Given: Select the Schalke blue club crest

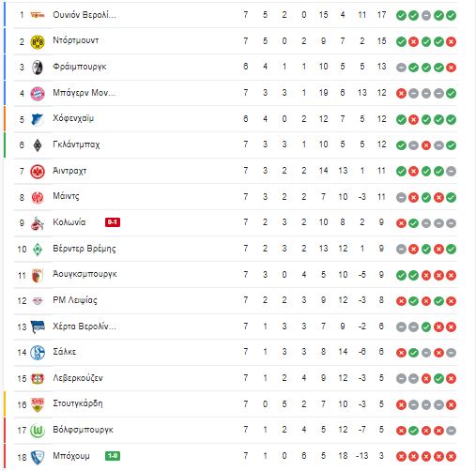Looking at the screenshot, I should click(38, 353).
